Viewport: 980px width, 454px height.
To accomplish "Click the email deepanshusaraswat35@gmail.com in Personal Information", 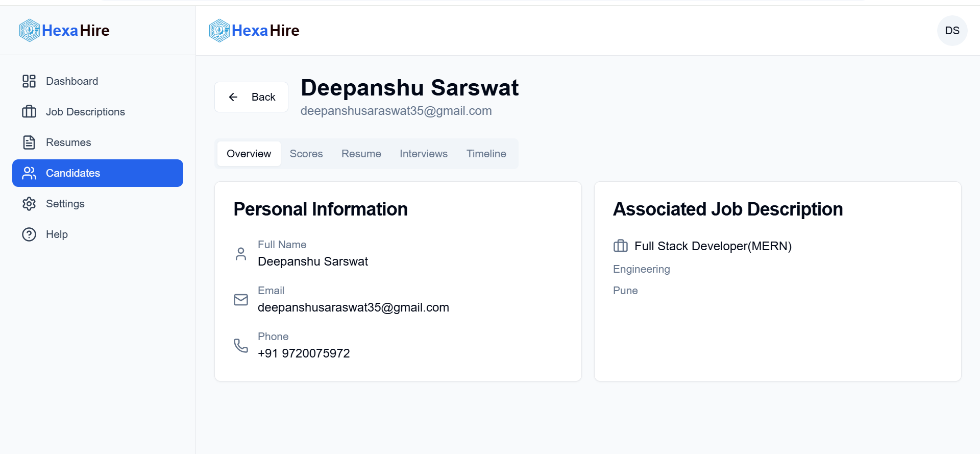I will [353, 307].
